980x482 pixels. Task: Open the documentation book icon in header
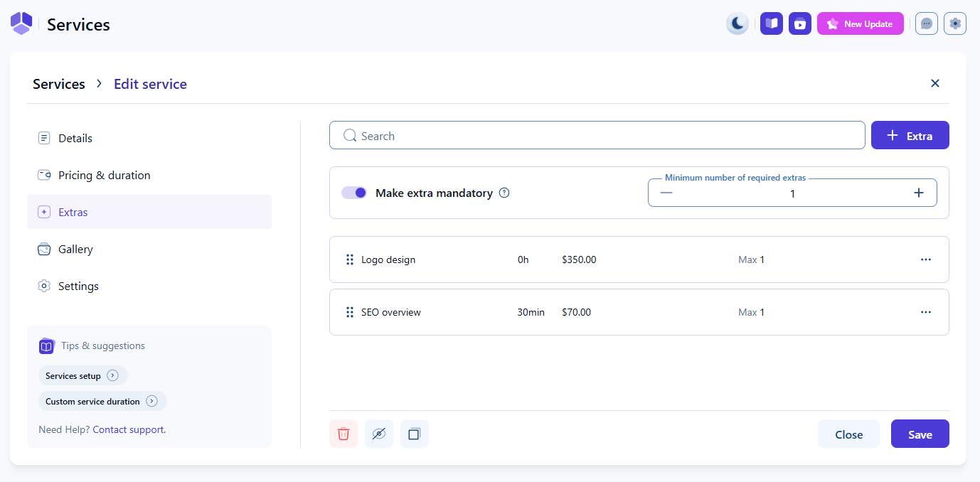tap(772, 23)
